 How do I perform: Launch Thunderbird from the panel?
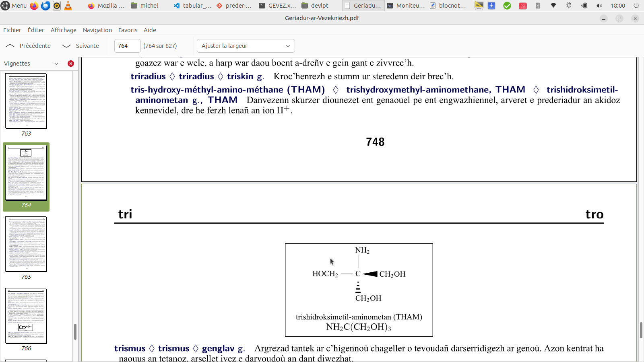coord(45,6)
